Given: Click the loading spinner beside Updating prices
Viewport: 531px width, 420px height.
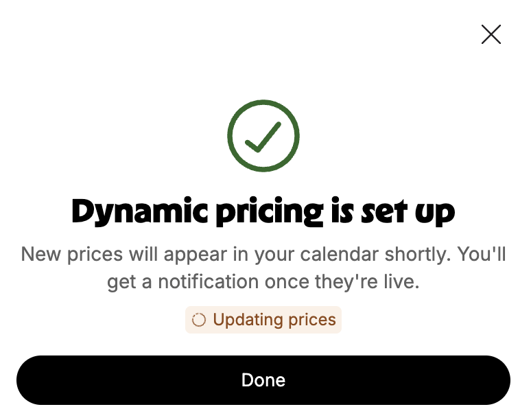Looking at the screenshot, I should [199, 320].
